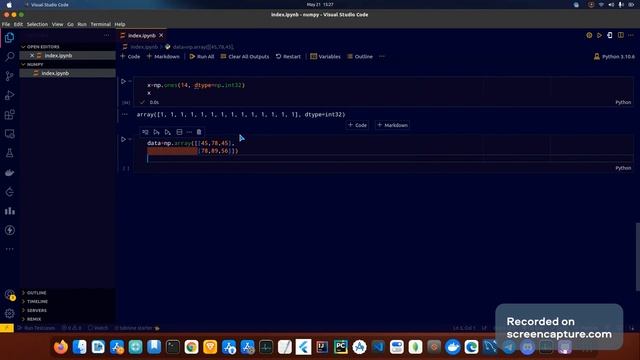Close index.ipynb in Open Editors list
This screenshot has height=360, width=640.
click(x=32, y=56)
